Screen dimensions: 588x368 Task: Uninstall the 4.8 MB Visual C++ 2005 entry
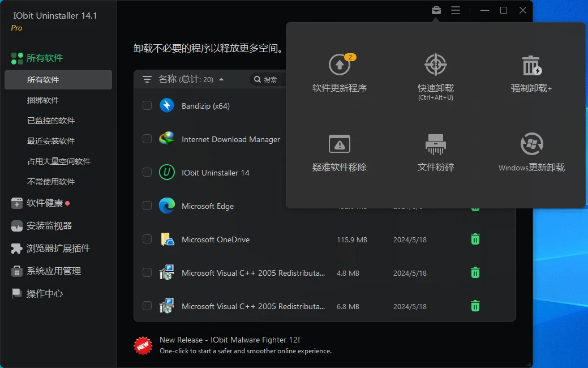[x=475, y=273]
